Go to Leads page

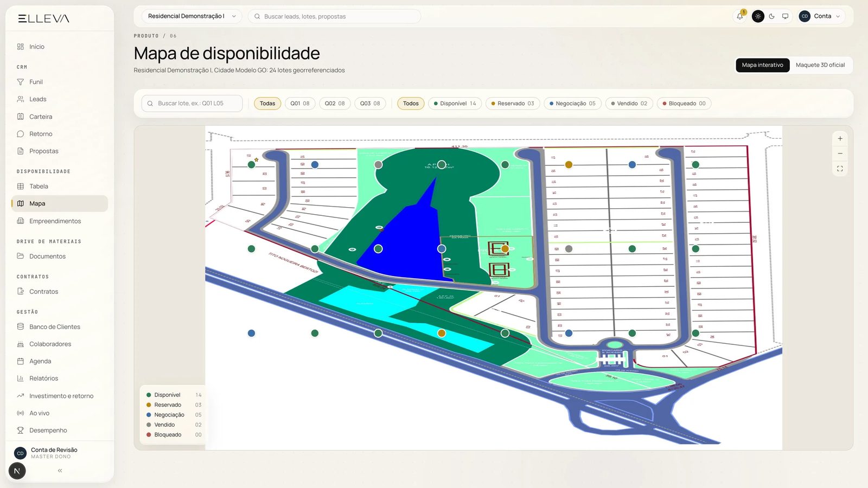click(x=60, y=99)
